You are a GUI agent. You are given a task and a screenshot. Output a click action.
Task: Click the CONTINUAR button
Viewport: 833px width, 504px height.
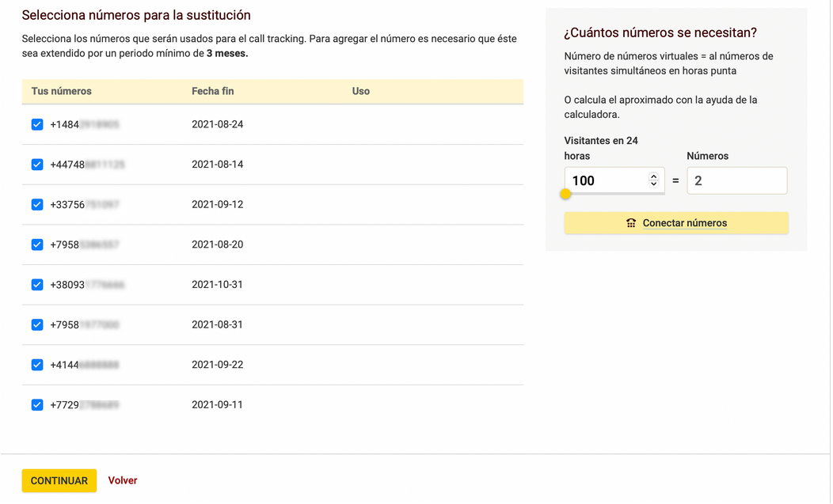[x=59, y=481]
